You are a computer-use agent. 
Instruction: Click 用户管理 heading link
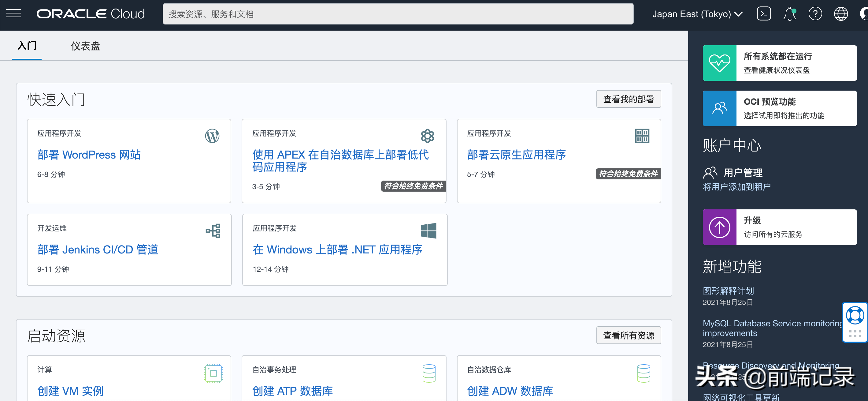pos(743,173)
